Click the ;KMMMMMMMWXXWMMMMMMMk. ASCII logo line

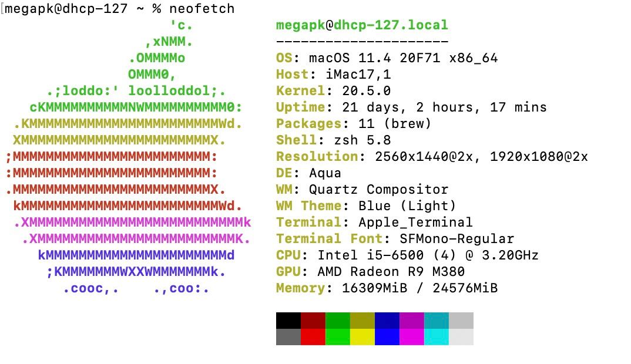point(136,271)
